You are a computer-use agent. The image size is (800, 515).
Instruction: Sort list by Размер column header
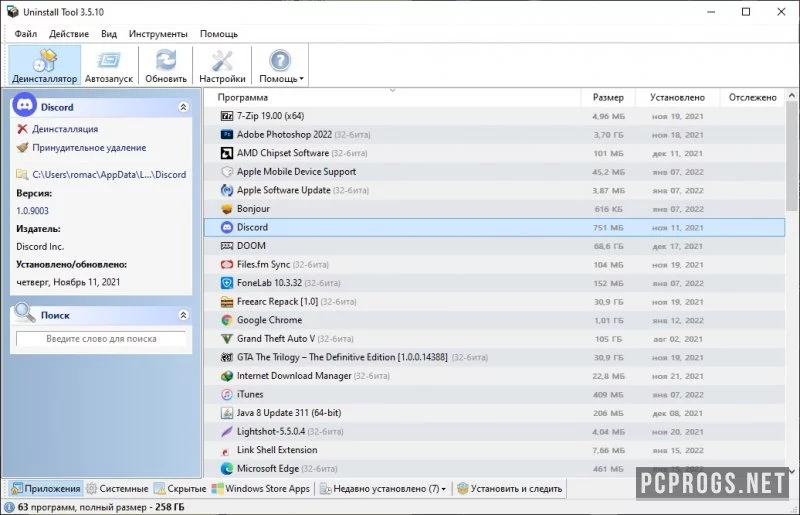pyautogui.click(x=608, y=97)
